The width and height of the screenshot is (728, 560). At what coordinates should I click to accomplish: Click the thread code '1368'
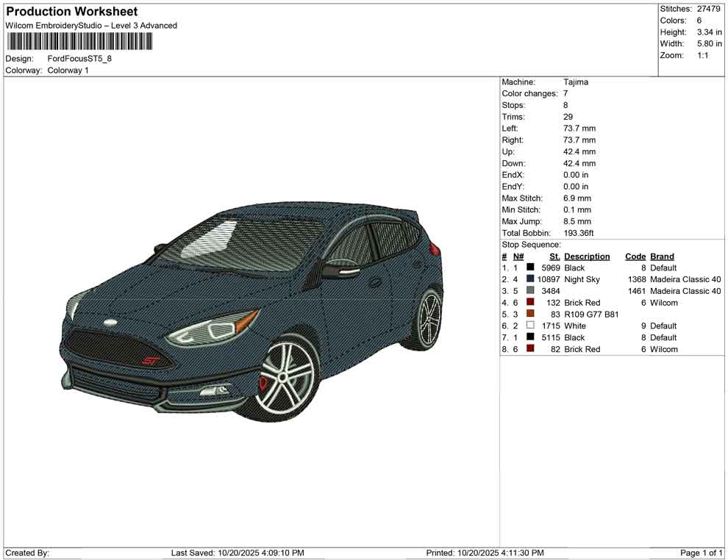[637, 279]
